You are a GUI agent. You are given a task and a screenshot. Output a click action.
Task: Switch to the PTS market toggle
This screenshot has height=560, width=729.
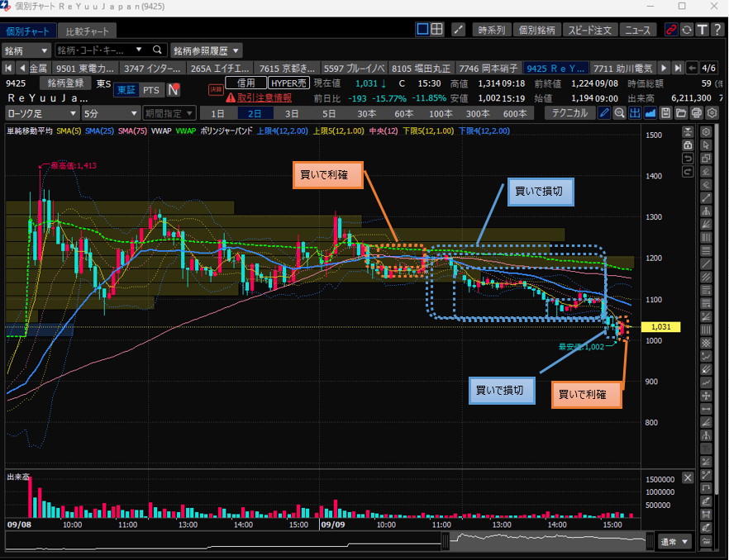(150, 90)
